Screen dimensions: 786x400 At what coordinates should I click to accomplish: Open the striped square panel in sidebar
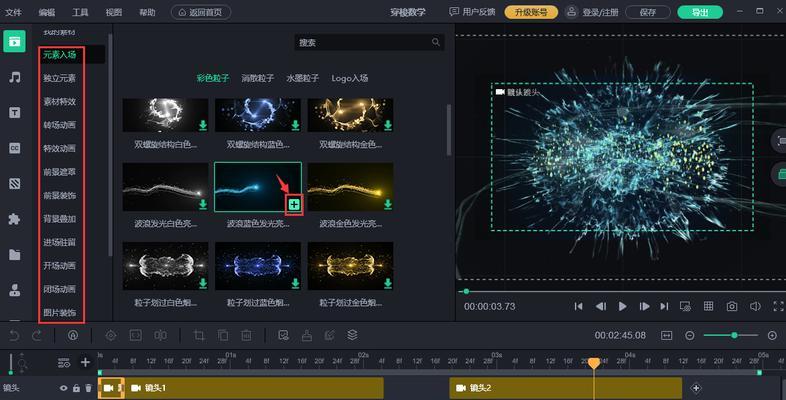point(15,183)
